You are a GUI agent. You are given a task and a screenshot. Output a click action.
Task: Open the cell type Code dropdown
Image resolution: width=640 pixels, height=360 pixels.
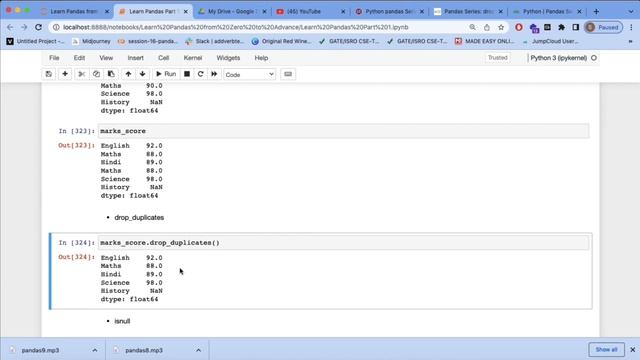pos(249,75)
